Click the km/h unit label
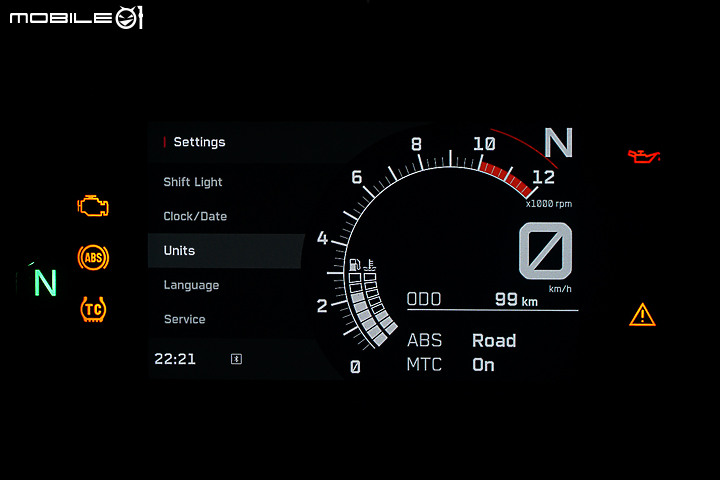Viewport: 720px width, 480px height. pos(560,289)
